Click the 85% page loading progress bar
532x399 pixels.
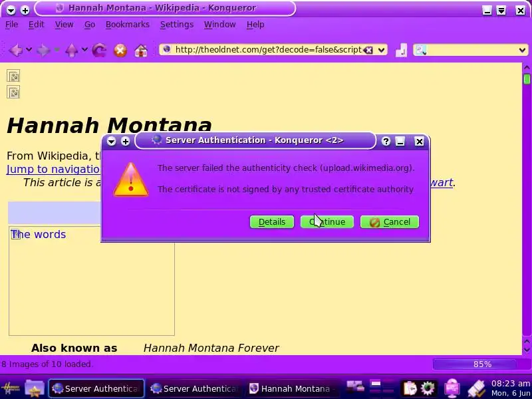pyautogui.click(x=481, y=364)
